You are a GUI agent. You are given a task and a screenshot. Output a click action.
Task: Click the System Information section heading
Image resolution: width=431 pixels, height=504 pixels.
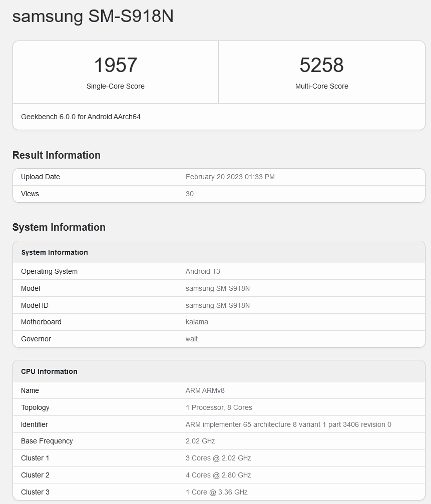(x=59, y=227)
